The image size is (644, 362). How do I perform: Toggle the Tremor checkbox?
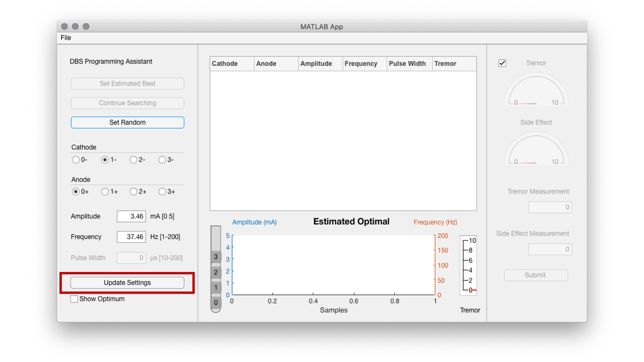tap(502, 63)
